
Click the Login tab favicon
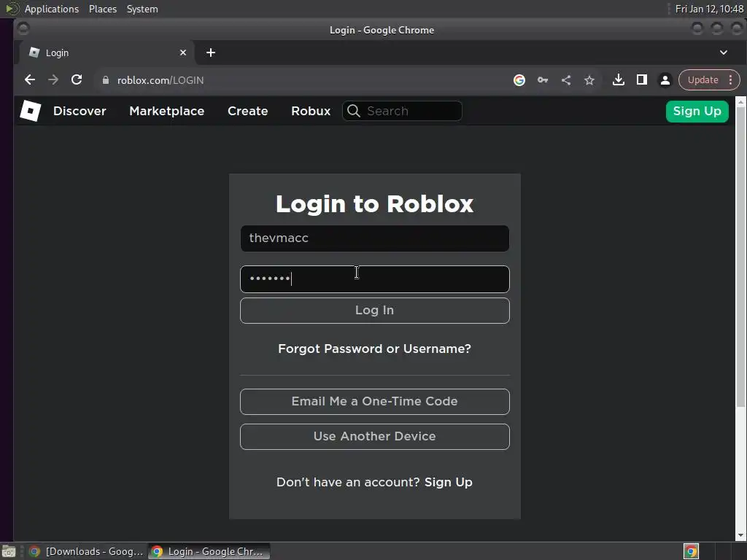(x=34, y=52)
